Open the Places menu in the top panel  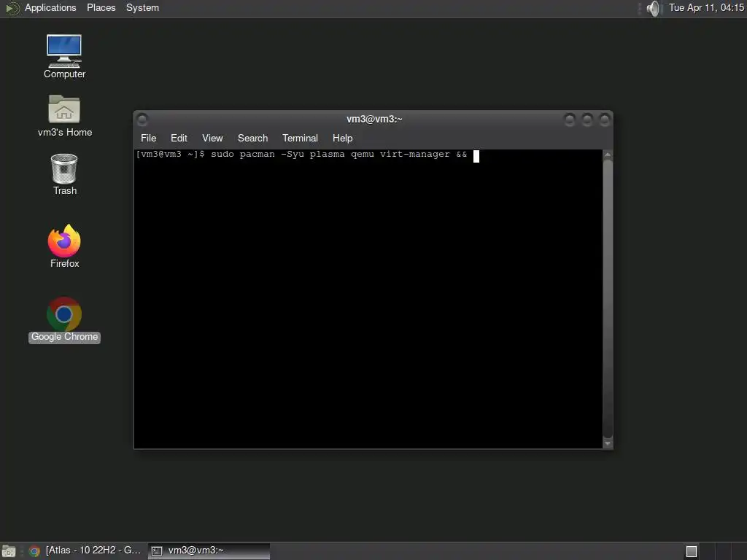[101, 7]
